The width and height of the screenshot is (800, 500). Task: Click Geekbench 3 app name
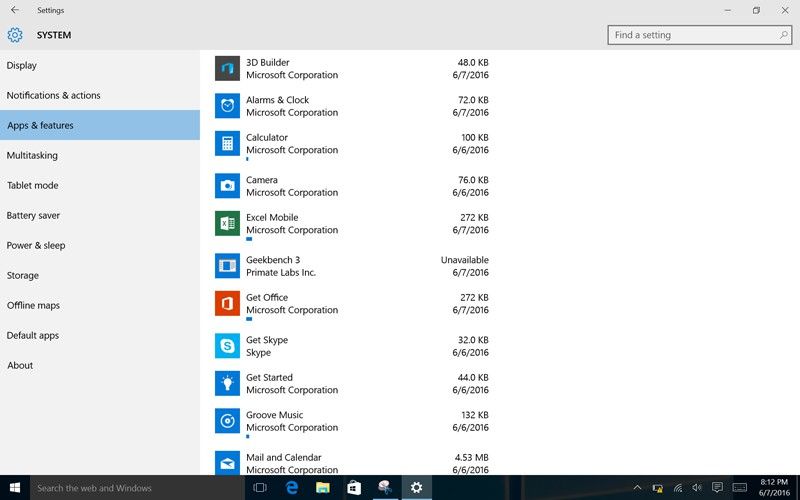[273, 260]
